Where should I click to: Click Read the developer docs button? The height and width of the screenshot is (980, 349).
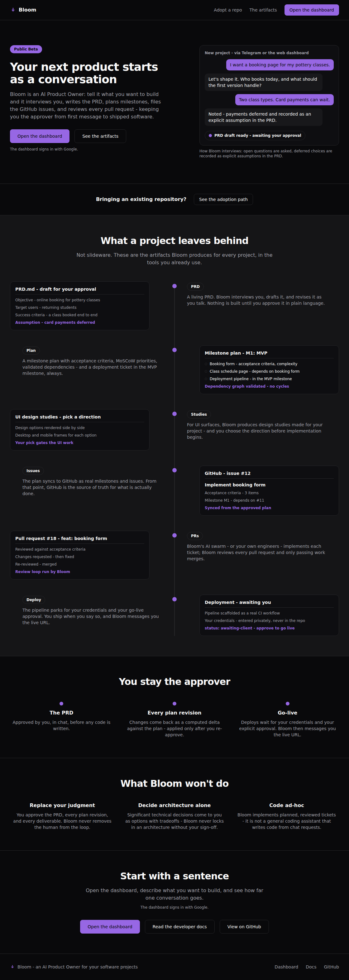(x=179, y=927)
